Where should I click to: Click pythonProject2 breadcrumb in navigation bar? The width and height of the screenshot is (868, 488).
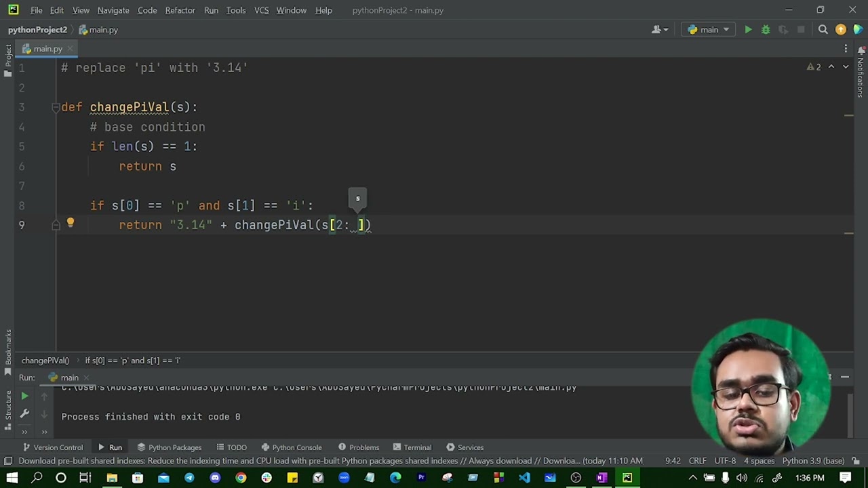click(x=37, y=30)
